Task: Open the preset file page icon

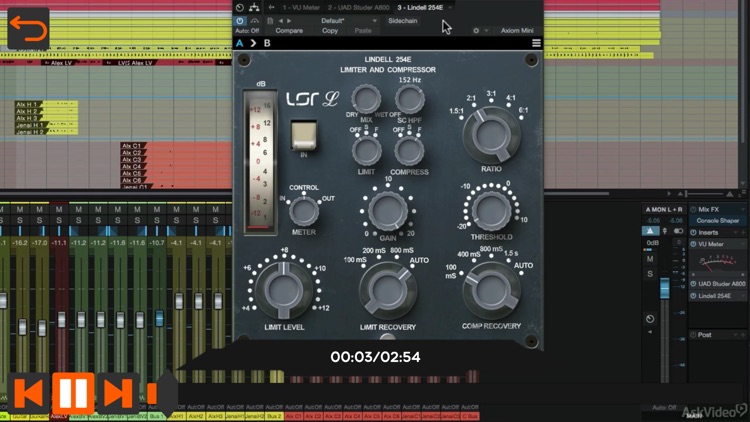Action: point(270,21)
